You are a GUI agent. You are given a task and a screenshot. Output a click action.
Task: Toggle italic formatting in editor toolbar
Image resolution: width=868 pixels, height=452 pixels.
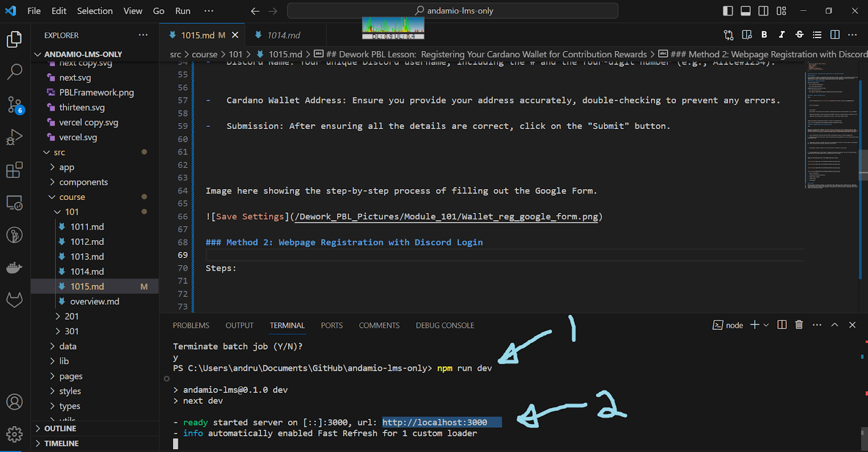tap(781, 35)
